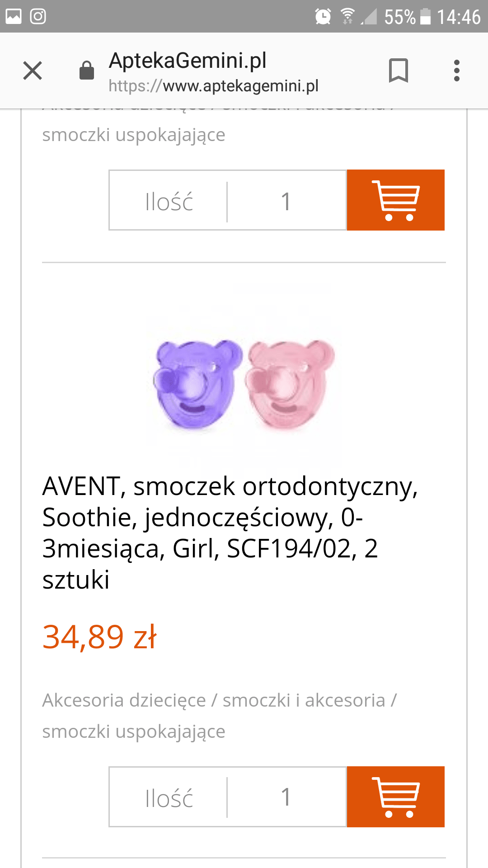Open the three-dot overflow menu
Screen dimensions: 488x868
click(457, 71)
